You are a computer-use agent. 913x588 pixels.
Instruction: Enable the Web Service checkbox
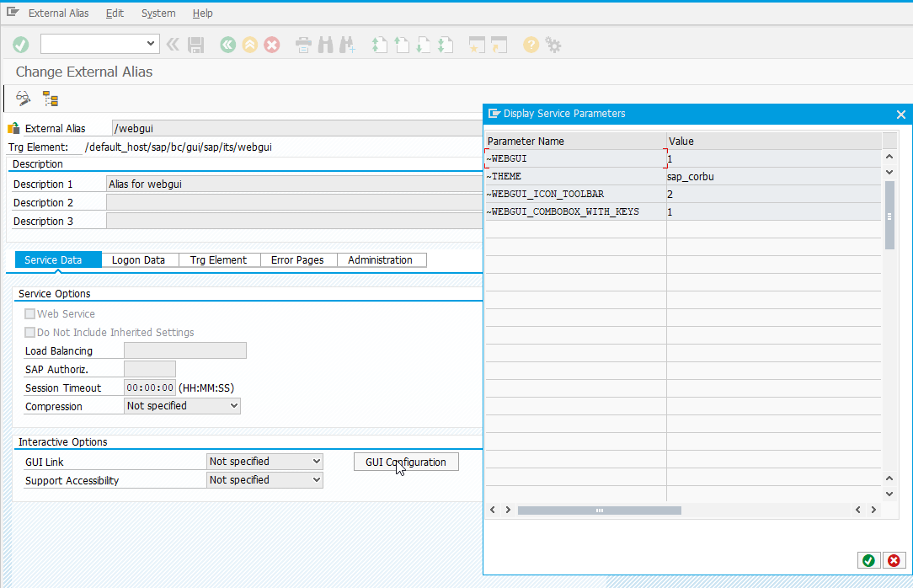pyautogui.click(x=29, y=313)
